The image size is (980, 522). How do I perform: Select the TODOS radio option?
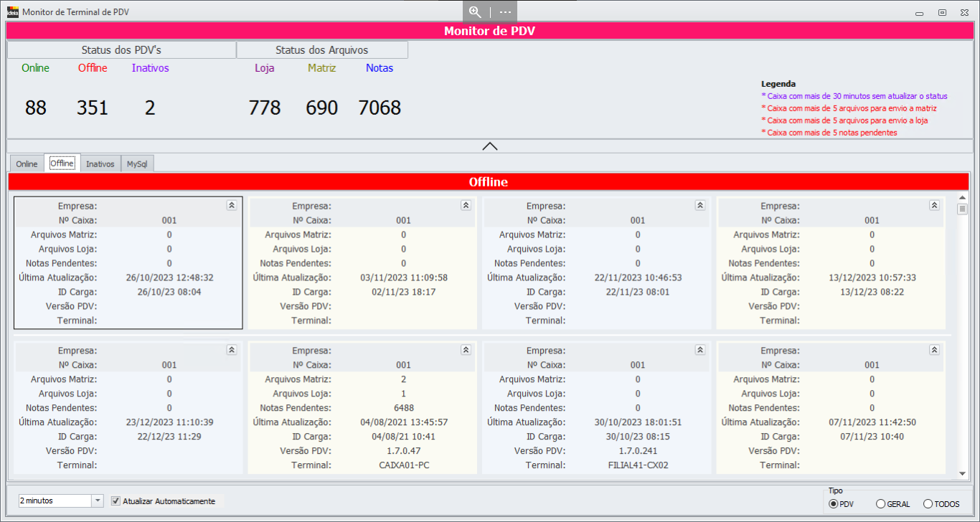pyautogui.click(x=928, y=504)
